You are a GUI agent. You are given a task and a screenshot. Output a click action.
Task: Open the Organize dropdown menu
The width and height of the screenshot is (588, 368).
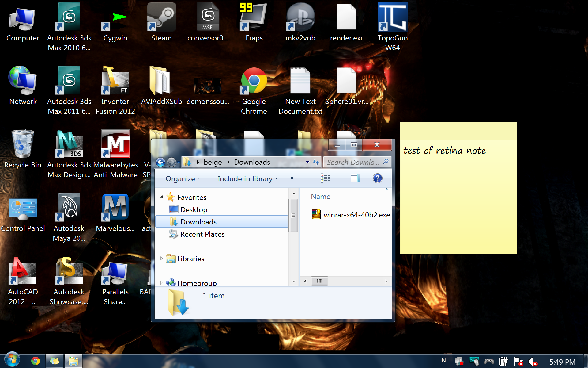click(x=182, y=178)
